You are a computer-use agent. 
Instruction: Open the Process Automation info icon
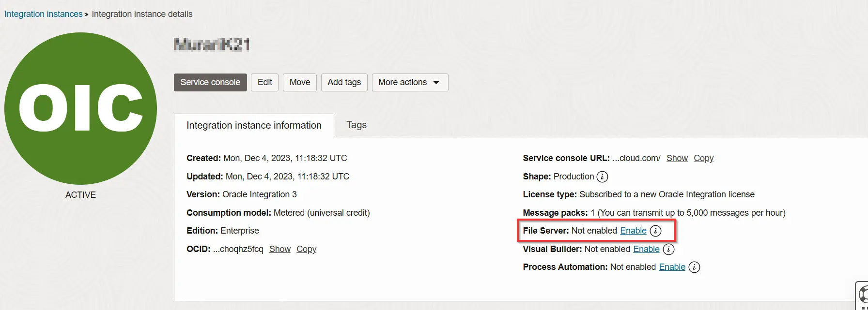tap(694, 267)
